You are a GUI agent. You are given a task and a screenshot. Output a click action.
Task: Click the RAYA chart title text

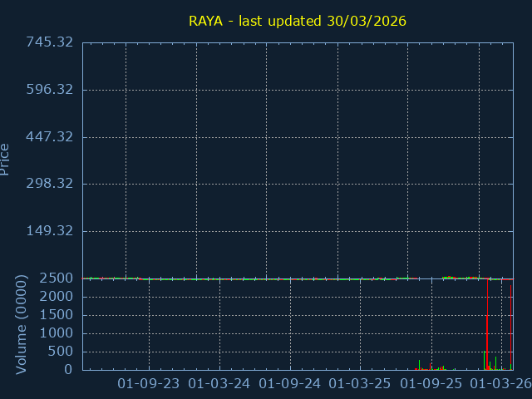(x=297, y=21)
